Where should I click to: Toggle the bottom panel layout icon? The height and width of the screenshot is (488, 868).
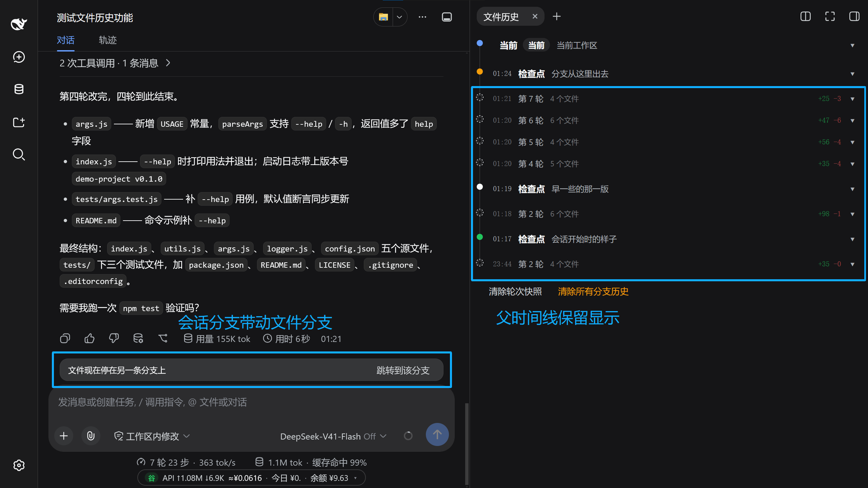point(447,17)
